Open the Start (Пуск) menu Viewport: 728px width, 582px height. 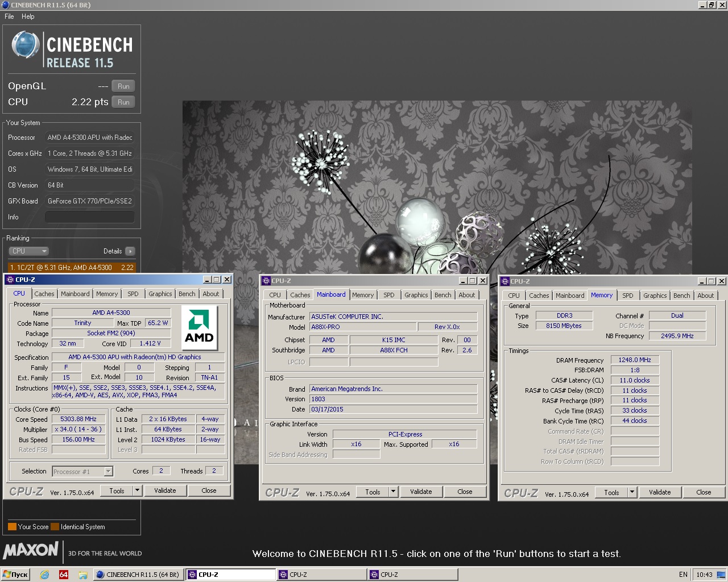pyautogui.click(x=15, y=575)
